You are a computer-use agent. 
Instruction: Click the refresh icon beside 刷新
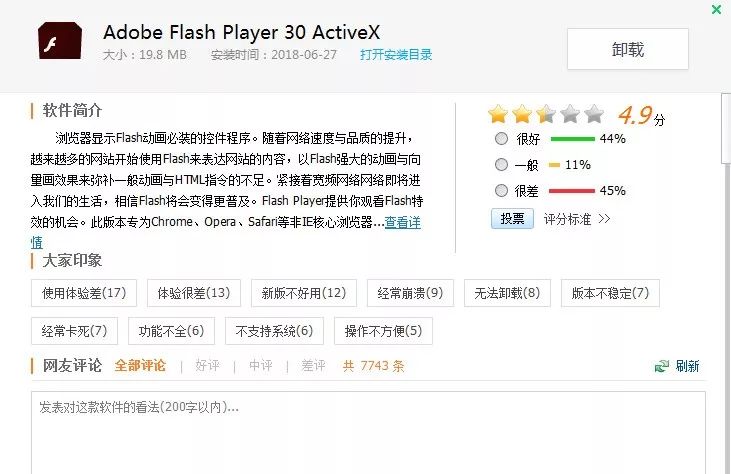pyautogui.click(x=661, y=366)
